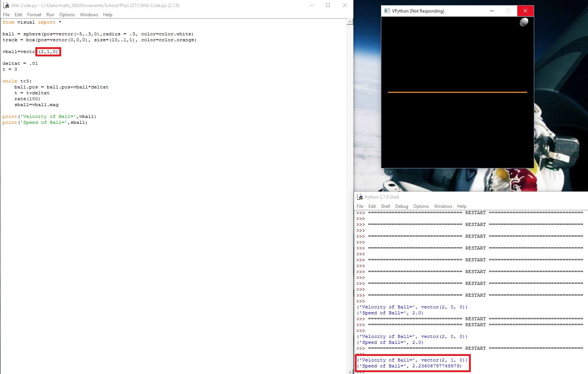The height and width of the screenshot is (374, 588).
Task: Click the editor scrollbar down arrow
Action: coord(350,371)
